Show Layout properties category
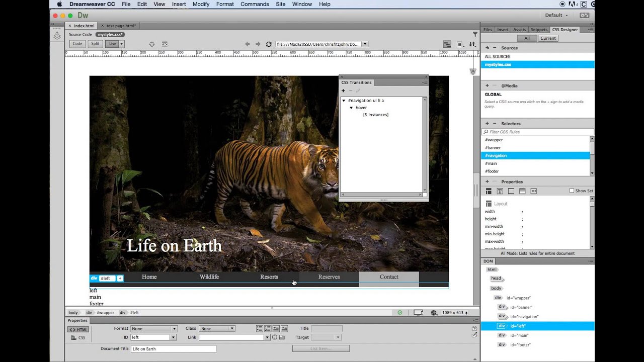 click(x=489, y=191)
